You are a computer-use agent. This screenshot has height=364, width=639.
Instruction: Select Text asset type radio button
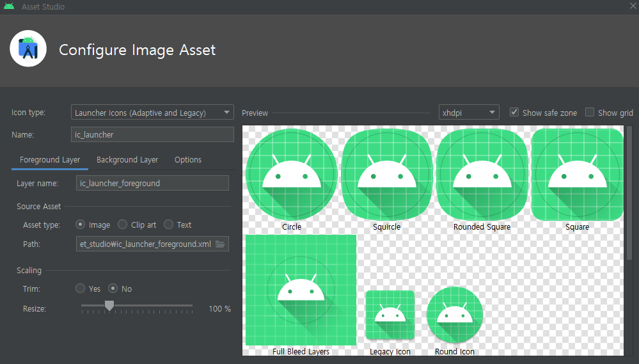[168, 225]
